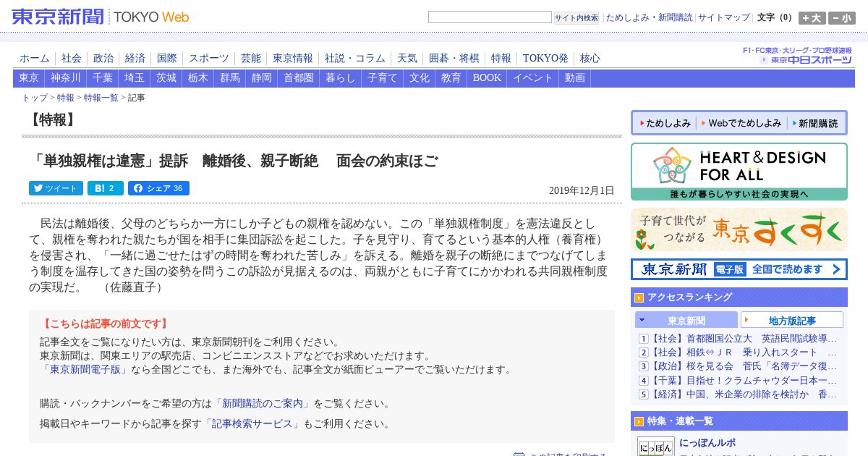Select 静岡 in regional subnav
Screen dimensions: 868x456
[x=262, y=78]
